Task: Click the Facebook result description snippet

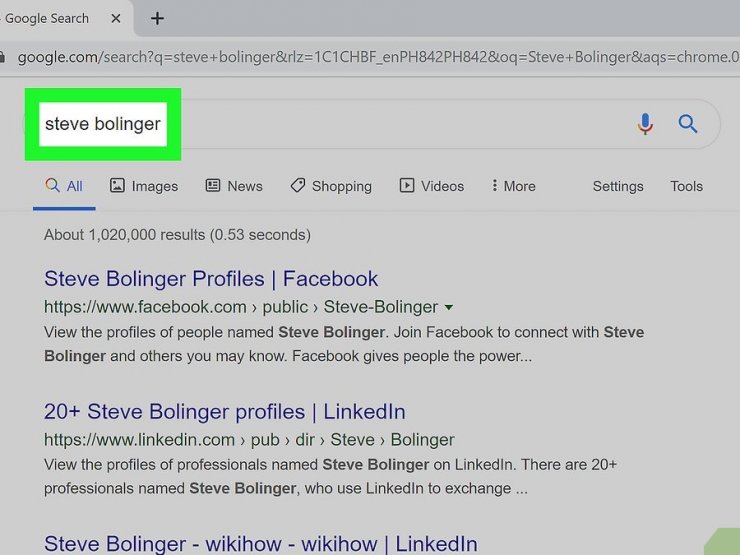Action: [344, 344]
